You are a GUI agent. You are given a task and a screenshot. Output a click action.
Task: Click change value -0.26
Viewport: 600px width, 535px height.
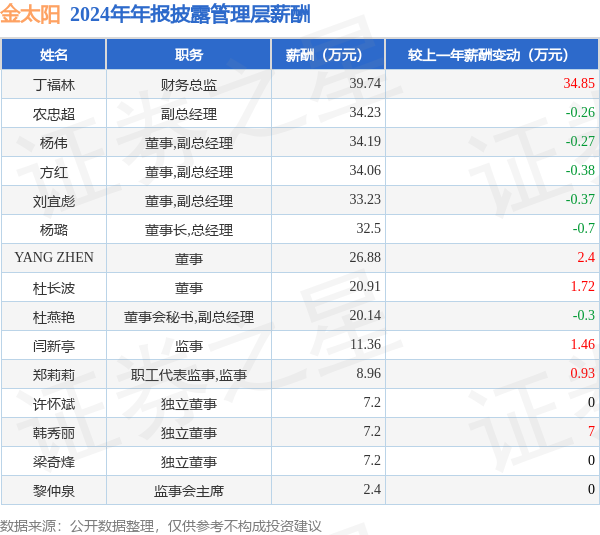(x=580, y=112)
